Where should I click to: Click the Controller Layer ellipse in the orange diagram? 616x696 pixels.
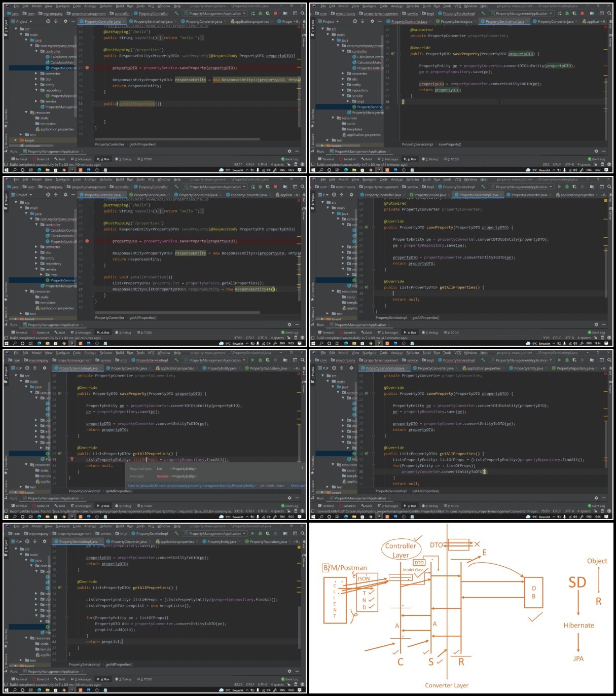[401, 550]
